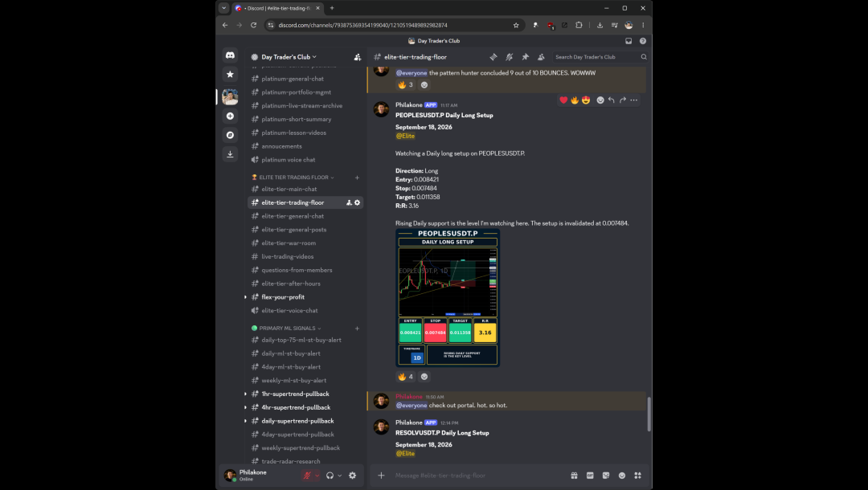Open headphone output options arrow

tap(340, 476)
